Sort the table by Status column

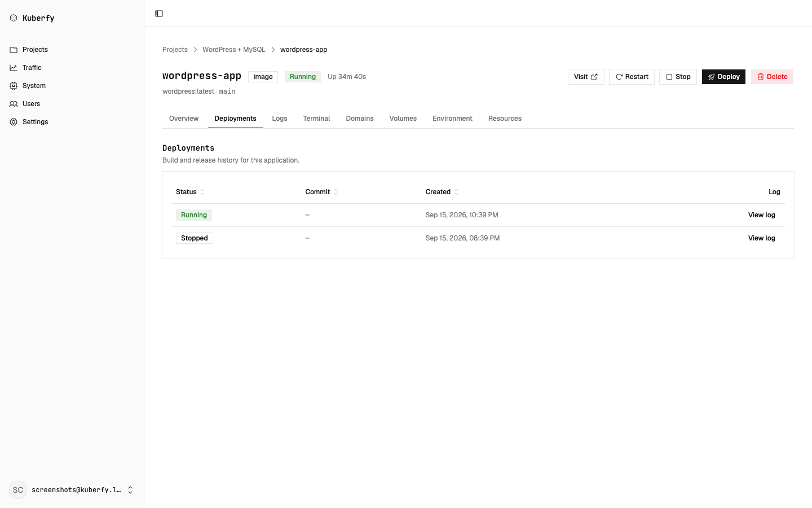190,192
